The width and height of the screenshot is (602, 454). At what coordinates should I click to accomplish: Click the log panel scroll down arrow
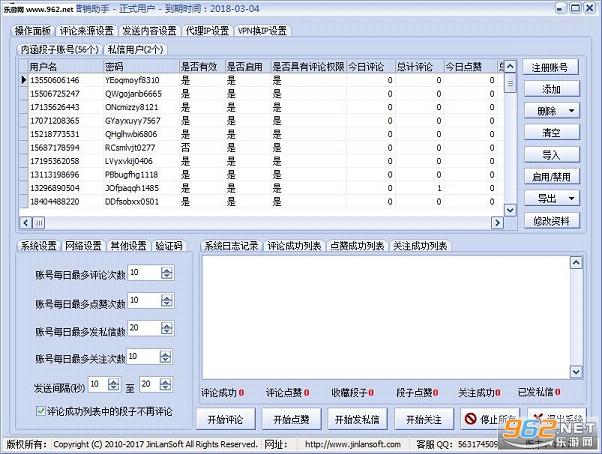pos(576,371)
